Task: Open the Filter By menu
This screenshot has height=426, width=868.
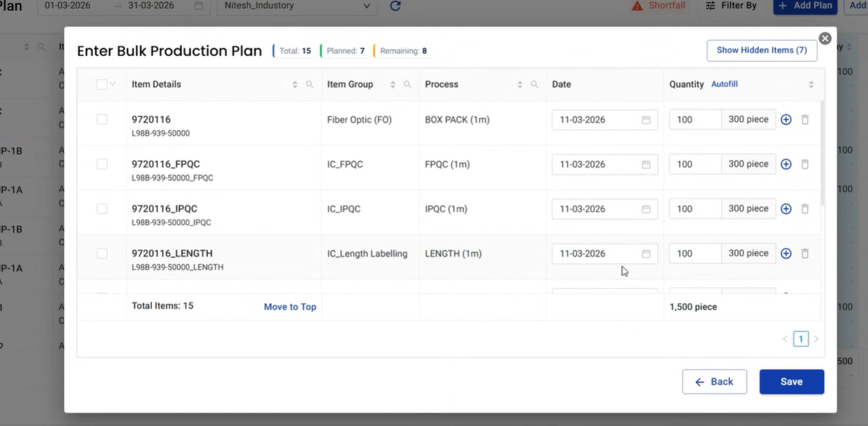Action: click(x=730, y=6)
